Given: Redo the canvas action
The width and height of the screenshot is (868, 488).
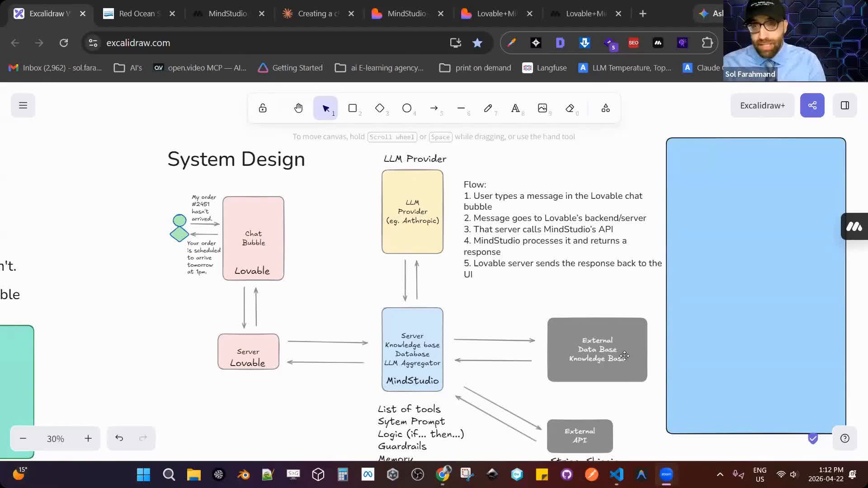Looking at the screenshot, I should pos(143,438).
